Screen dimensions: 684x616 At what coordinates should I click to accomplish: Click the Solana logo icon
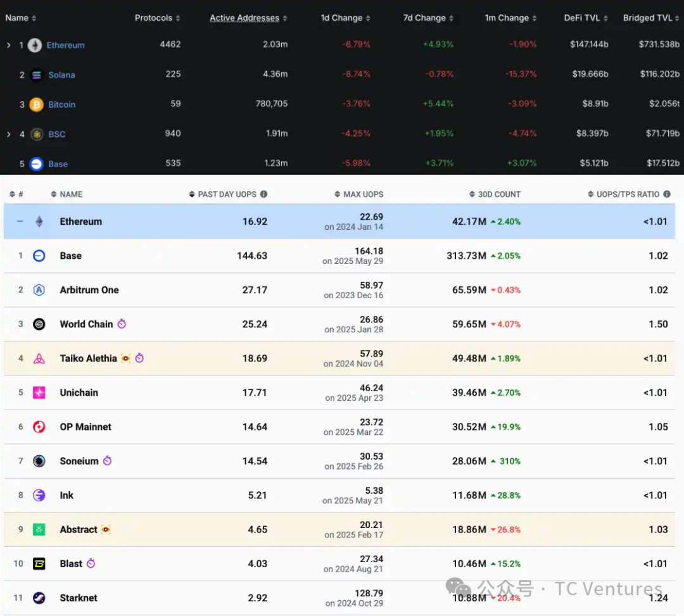[37, 75]
